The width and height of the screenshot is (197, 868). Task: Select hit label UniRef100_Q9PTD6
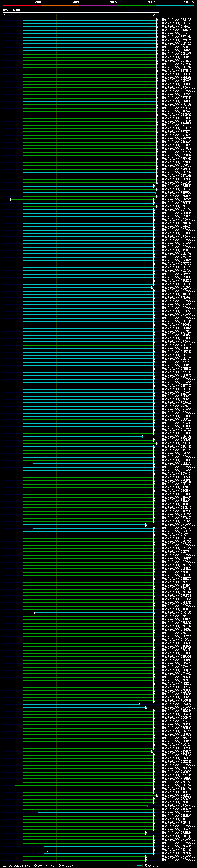click(177, 284)
